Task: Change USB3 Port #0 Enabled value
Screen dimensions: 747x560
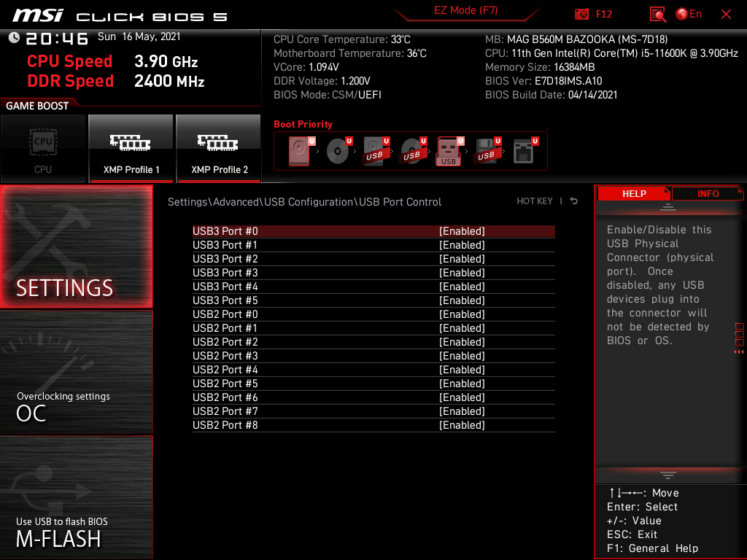Action: 462,231
